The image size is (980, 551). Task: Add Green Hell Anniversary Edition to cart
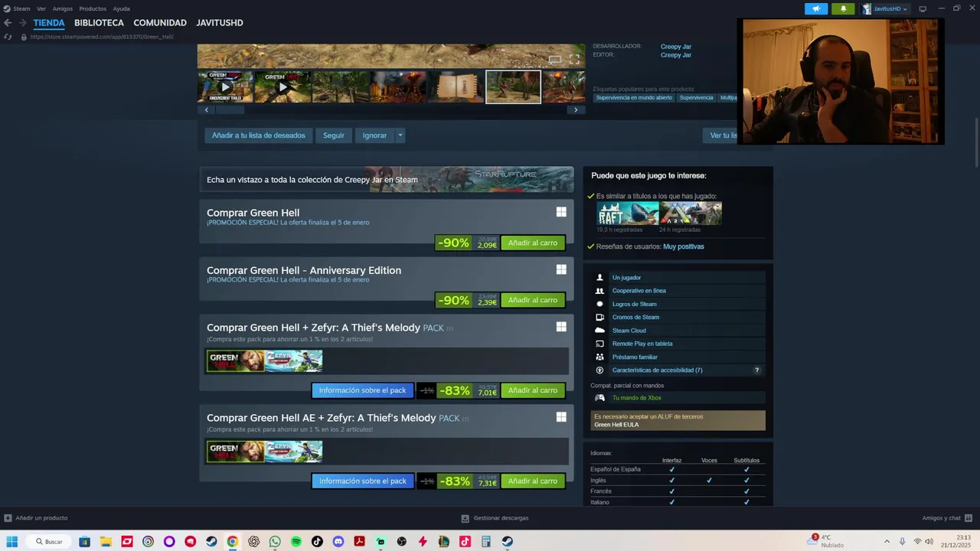click(x=533, y=300)
